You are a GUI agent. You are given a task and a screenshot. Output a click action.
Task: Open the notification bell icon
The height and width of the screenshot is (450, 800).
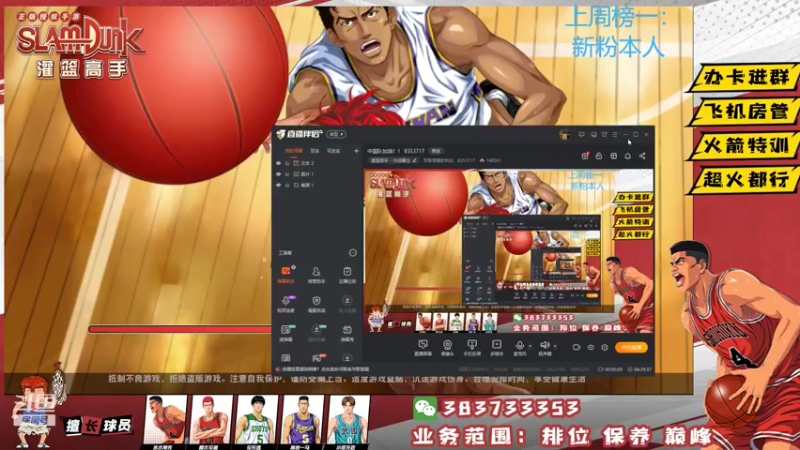pos(628,156)
